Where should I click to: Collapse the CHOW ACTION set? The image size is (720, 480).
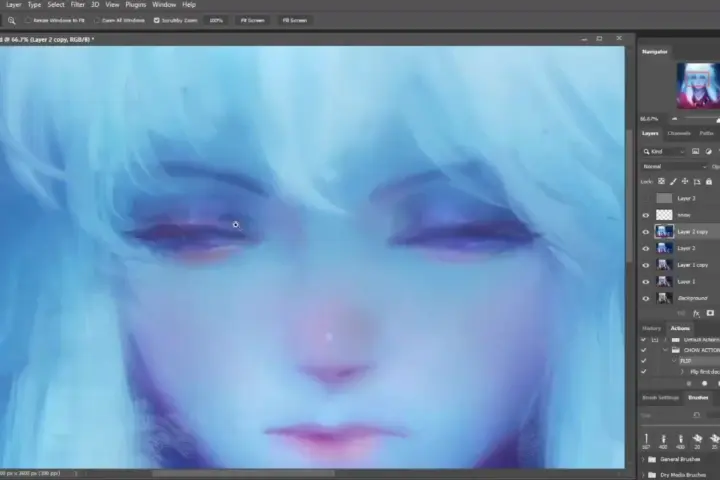pyautogui.click(x=665, y=350)
